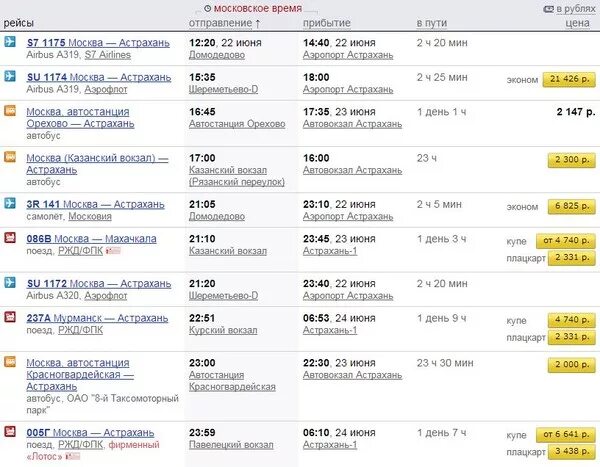Buy economy ticket for 6 825 р.
This screenshot has height=467, width=600.
pos(572,206)
